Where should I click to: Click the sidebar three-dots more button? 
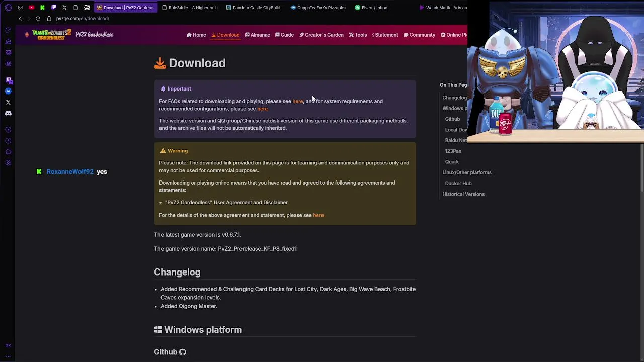coord(8,355)
